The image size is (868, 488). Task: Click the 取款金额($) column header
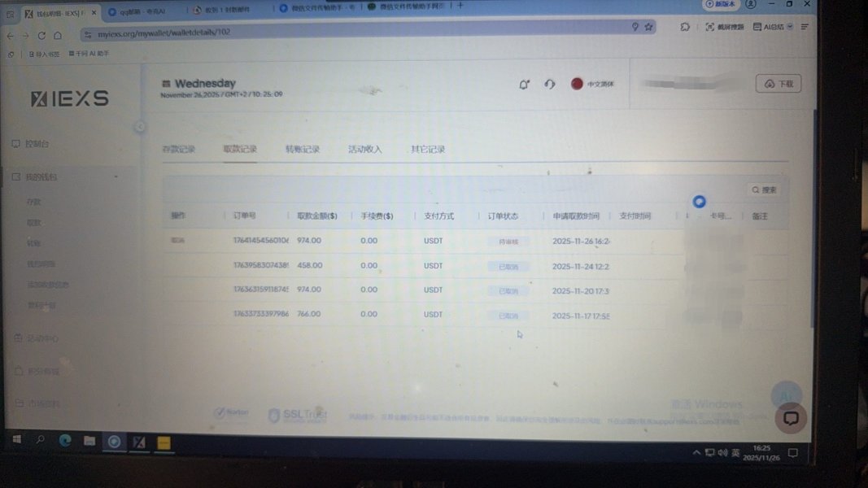click(317, 216)
